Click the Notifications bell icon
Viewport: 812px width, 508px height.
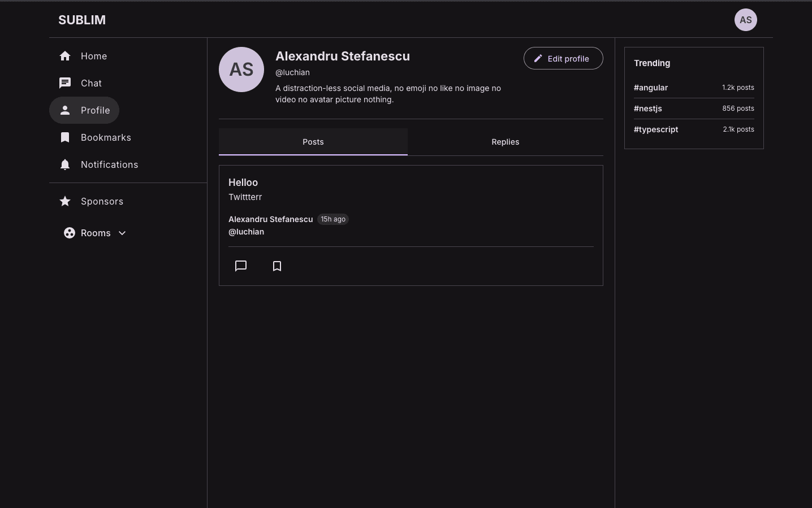pyautogui.click(x=65, y=164)
